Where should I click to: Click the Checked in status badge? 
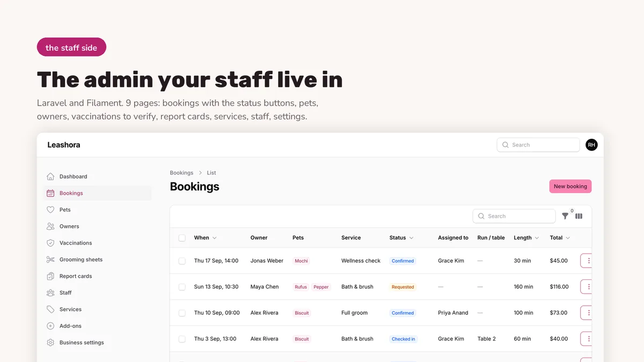(404, 339)
